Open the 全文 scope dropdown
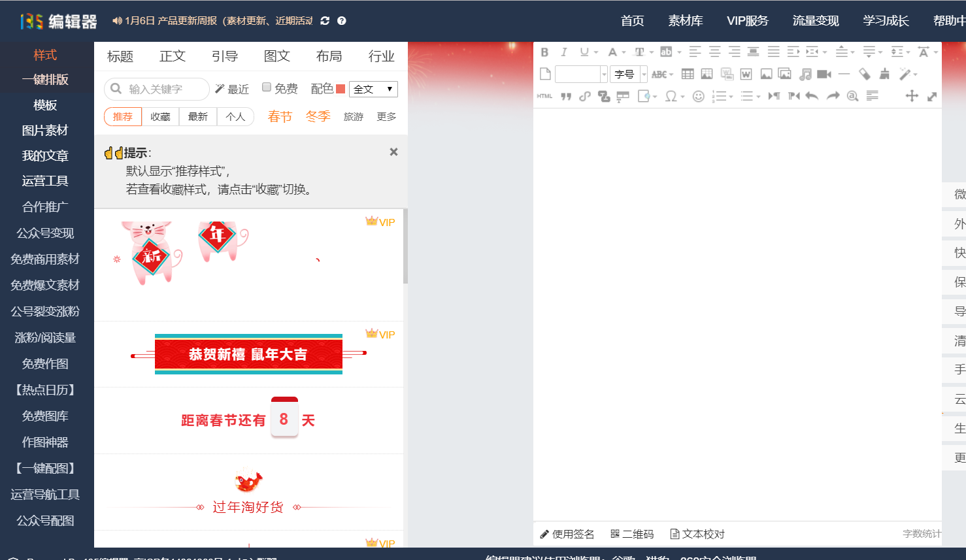The image size is (966, 560). point(373,88)
